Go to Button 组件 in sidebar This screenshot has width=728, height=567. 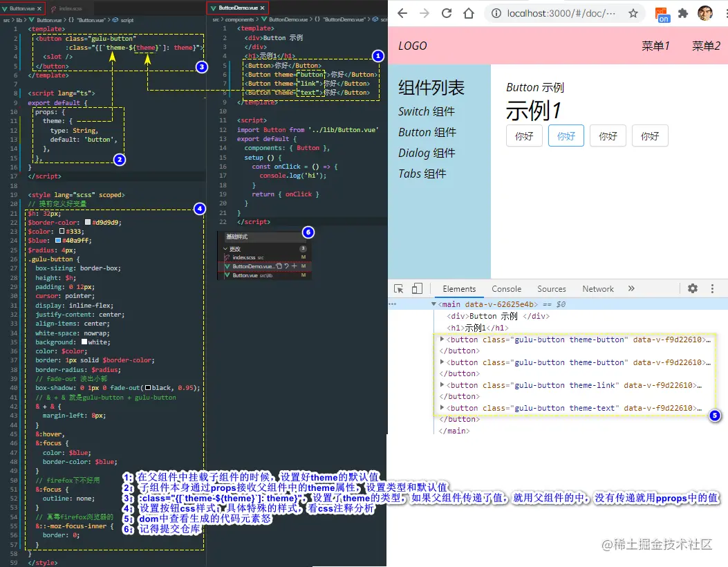pos(427,132)
